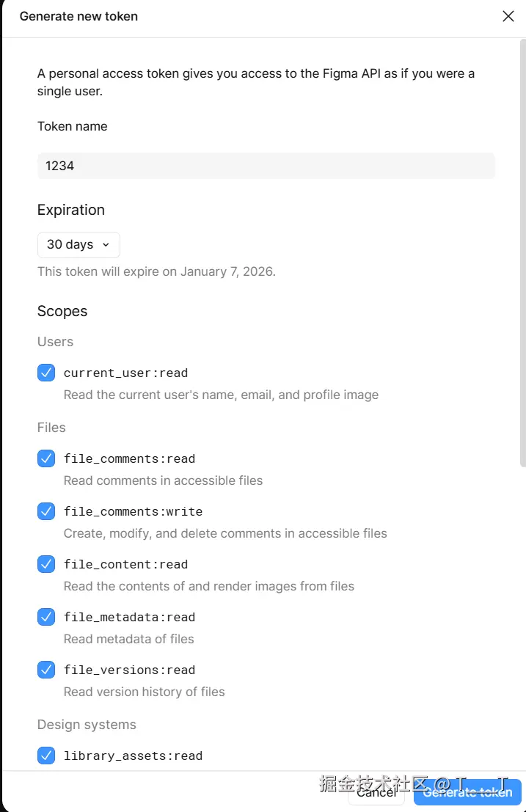The height and width of the screenshot is (812, 526).
Task: Uncheck the file_comments:read checkbox
Action: click(46, 458)
